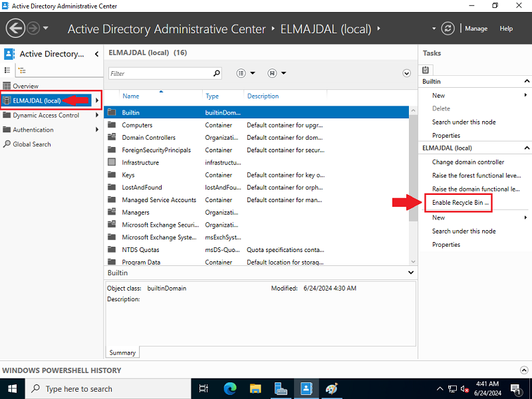Collapse the WINDOWS POWERSHELL HISTORY panel
The width and height of the screenshot is (532, 399).
(524, 370)
